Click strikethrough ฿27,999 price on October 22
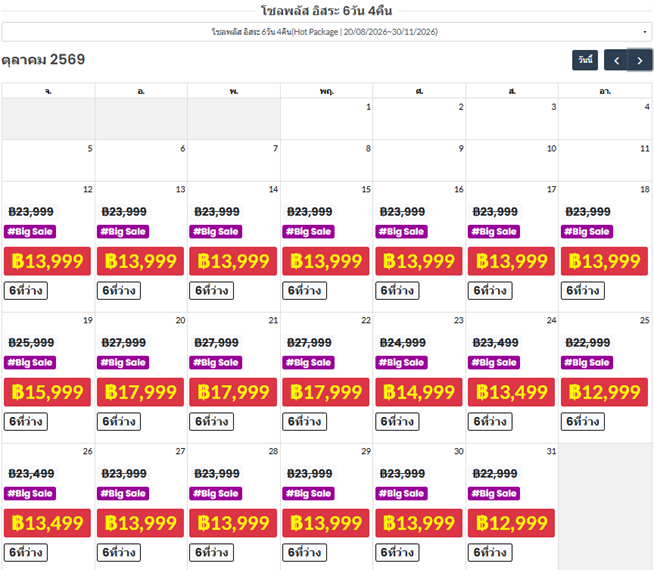The image size is (654, 570). tap(310, 343)
